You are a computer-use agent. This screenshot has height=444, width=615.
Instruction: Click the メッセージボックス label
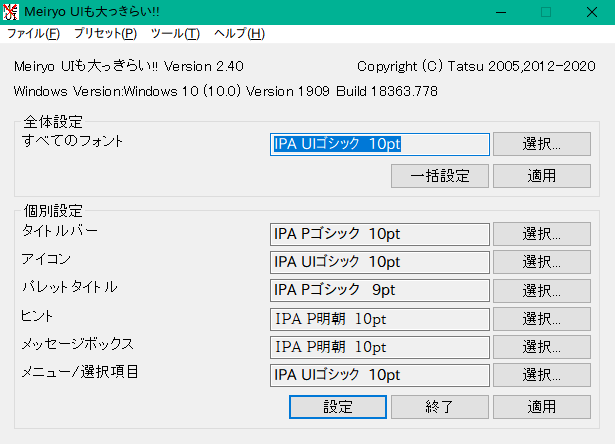pyautogui.click(x=77, y=344)
